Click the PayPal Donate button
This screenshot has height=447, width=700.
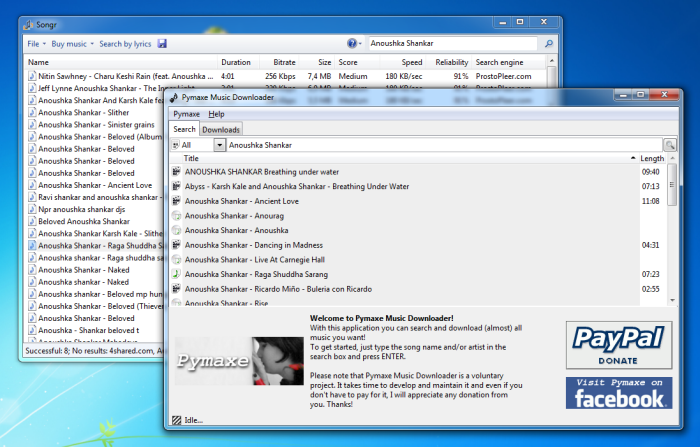pos(618,345)
